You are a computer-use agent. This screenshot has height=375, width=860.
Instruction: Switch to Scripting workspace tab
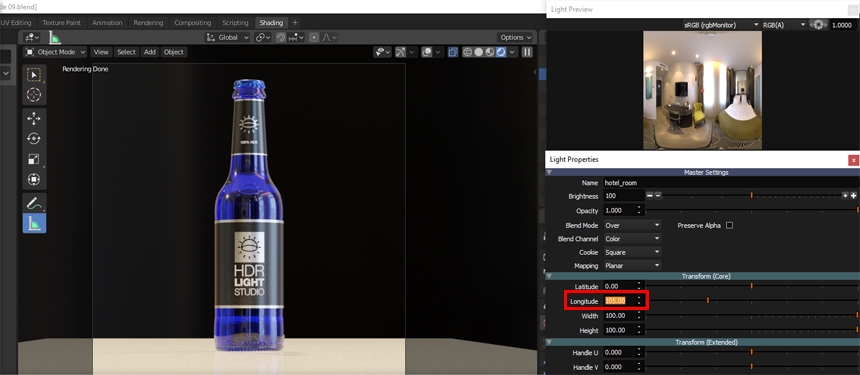click(235, 22)
